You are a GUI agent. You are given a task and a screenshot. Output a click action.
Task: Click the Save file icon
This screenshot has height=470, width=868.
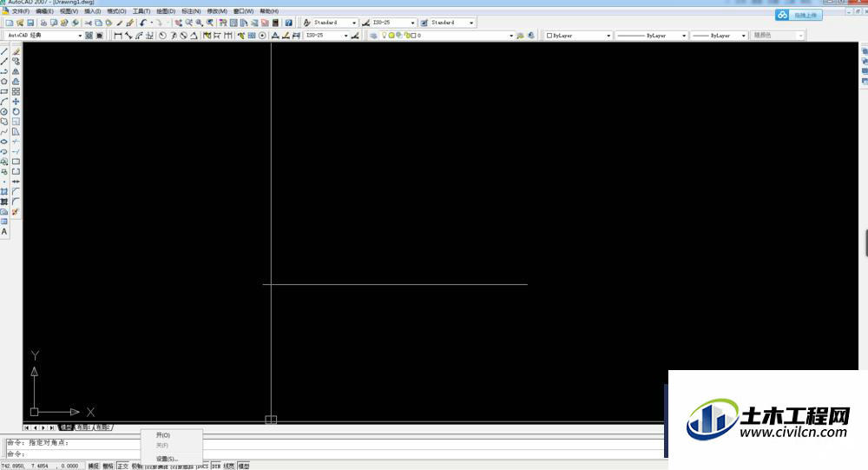(x=30, y=23)
